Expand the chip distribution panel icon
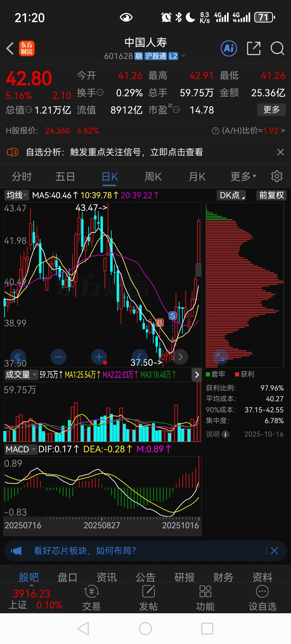 220,357
